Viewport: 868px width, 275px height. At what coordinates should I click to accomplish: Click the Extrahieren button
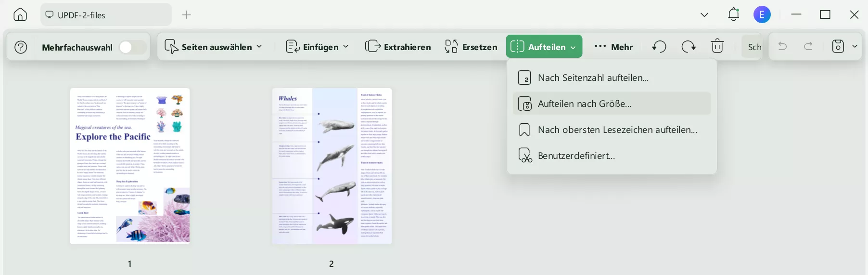point(398,47)
